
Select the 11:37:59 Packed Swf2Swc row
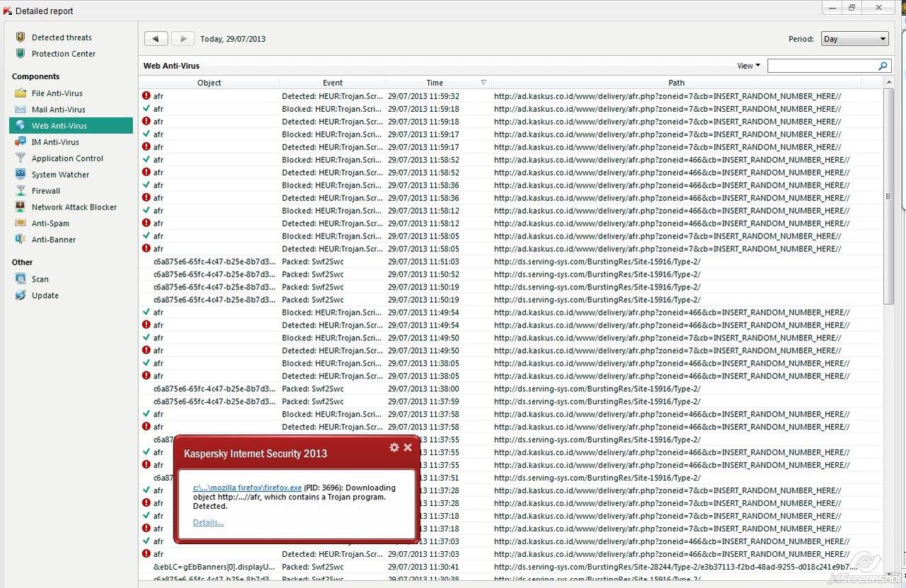pyautogui.click(x=511, y=401)
